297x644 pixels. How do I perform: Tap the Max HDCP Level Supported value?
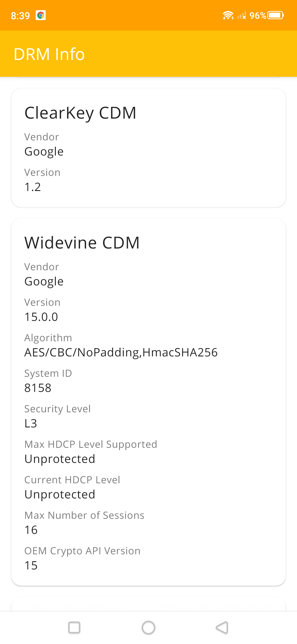[x=60, y=459]
